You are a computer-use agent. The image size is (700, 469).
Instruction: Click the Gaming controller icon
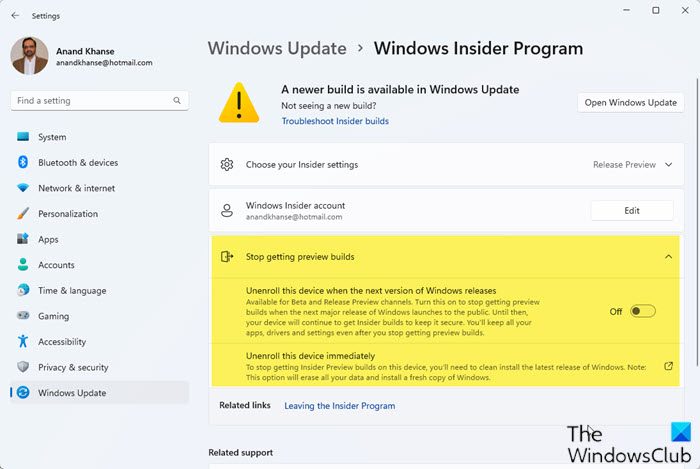[22, 316]
